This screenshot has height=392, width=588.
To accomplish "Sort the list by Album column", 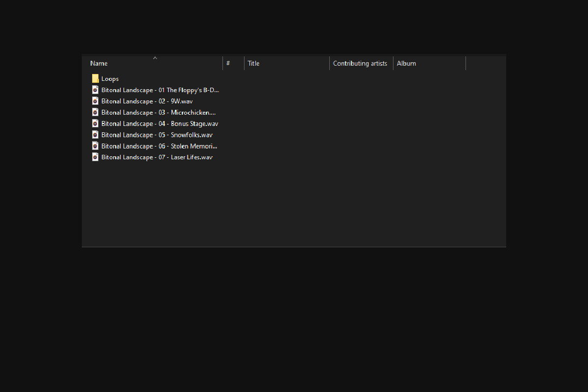I will pos(406,63).
